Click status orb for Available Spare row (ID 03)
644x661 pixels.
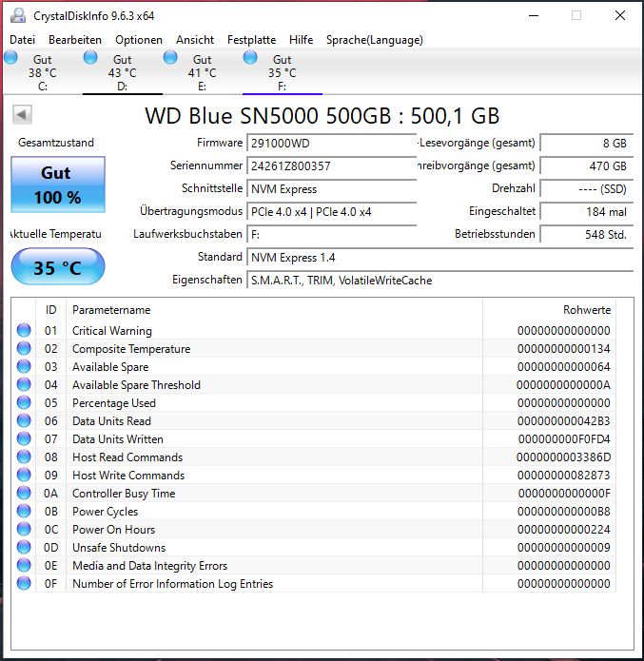pyautogui.click(x=24, y=366)
